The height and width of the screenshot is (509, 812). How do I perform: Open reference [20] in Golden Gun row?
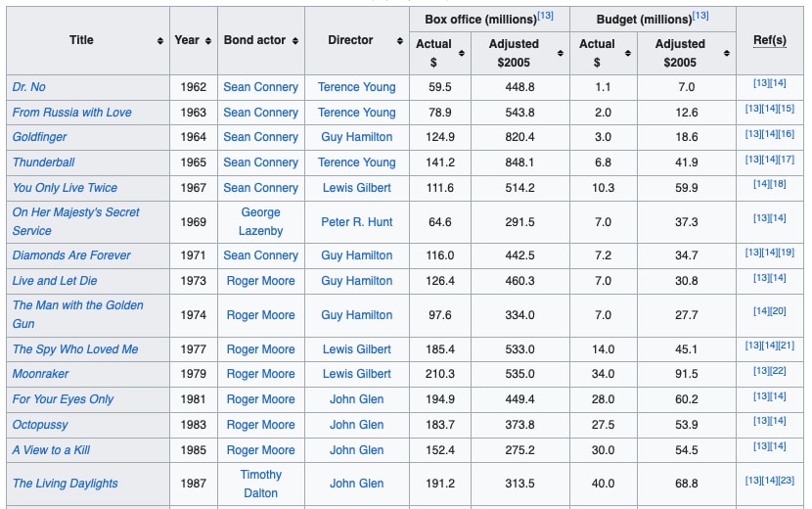point(778,311)
